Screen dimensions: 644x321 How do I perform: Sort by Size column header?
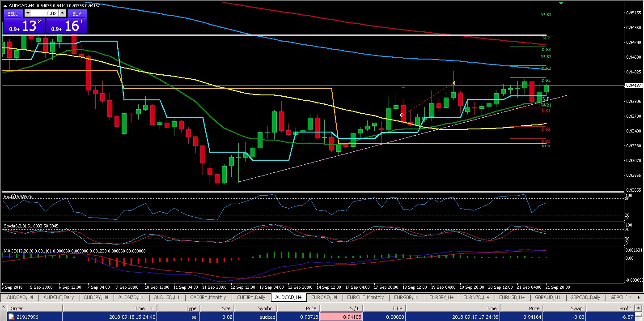216,308
